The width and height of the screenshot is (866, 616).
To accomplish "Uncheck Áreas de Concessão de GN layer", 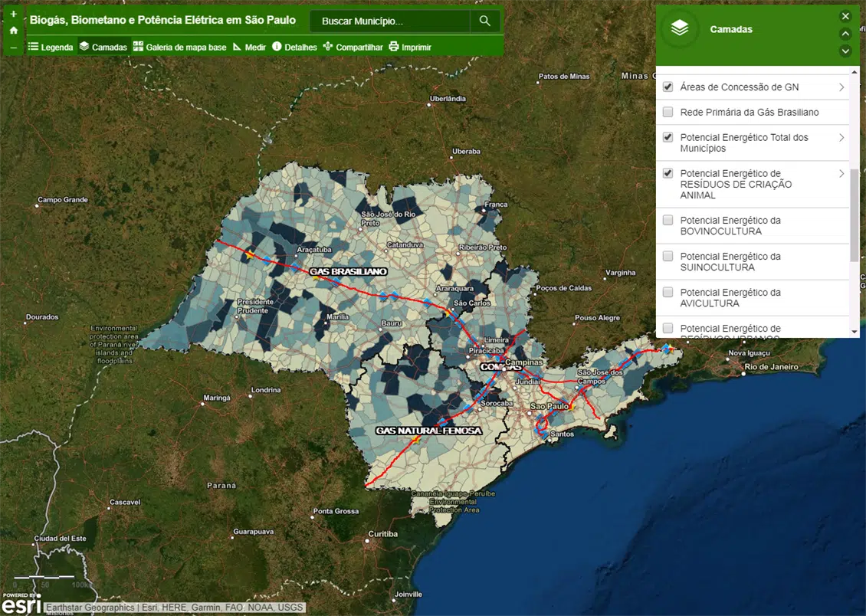I will click(668, 87).
